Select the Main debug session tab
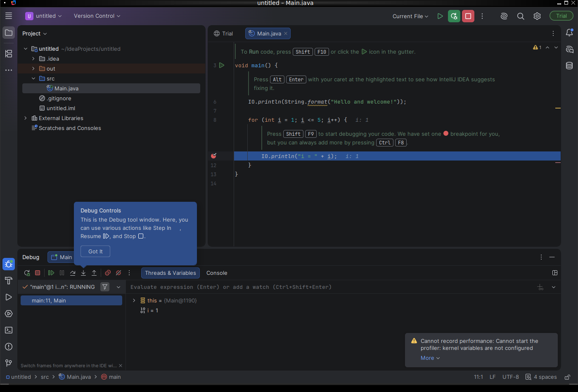 62,257
